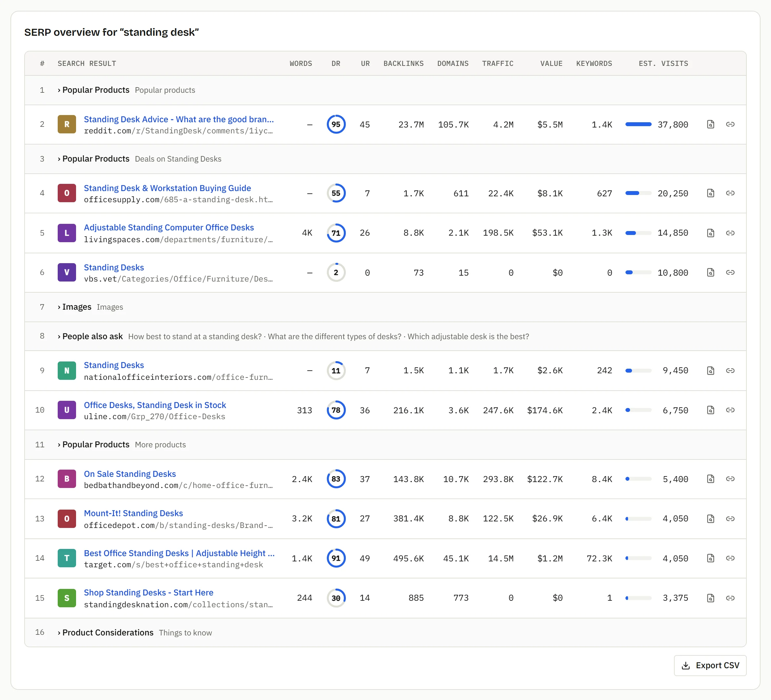The width and height of the screenshot is (771, 700).
Task: Click uline.com/Grp_270/Office-Desks URL text
Action: pyautogui.click(x=154, y=416)
